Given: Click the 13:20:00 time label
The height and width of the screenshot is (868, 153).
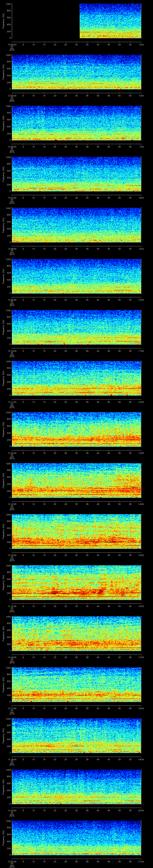Looking at the screenshot, I should [x=12, y=861].
